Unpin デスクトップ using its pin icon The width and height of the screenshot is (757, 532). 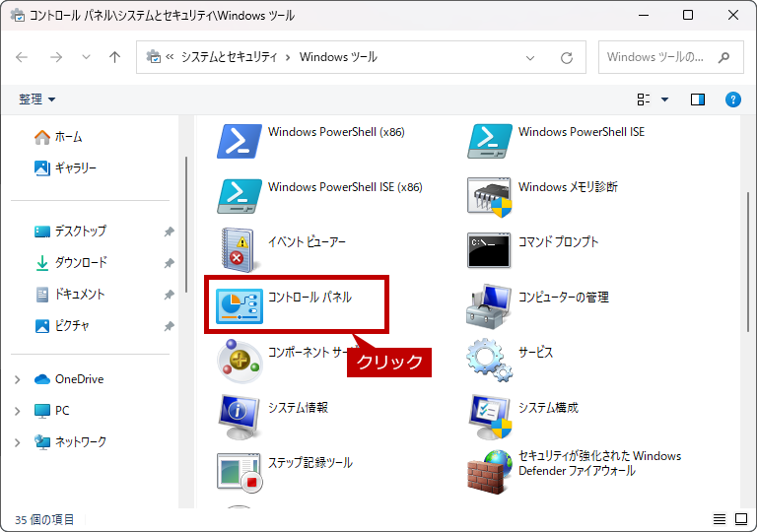(x=169, y=232)
